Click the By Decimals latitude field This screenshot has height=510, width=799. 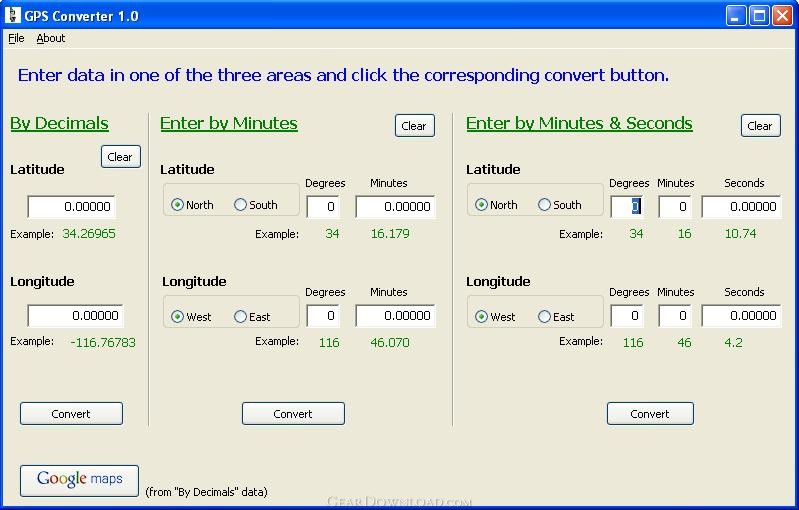coord(71,206)
